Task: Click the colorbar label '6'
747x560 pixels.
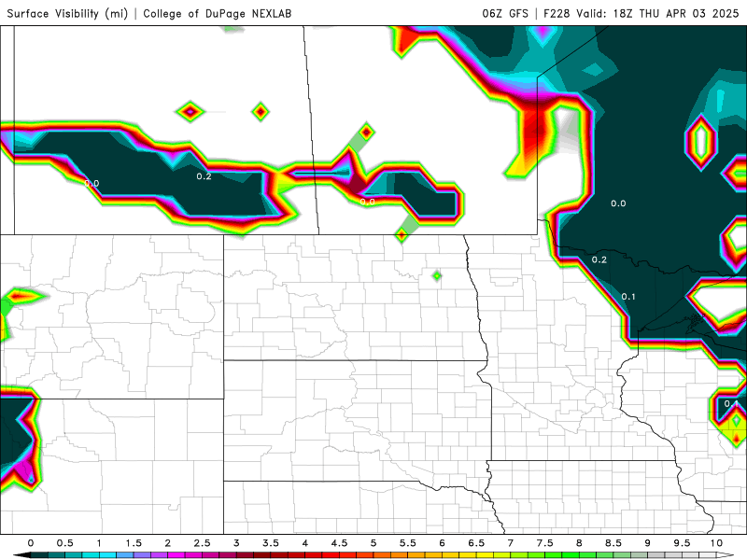Action: [442, 543]
